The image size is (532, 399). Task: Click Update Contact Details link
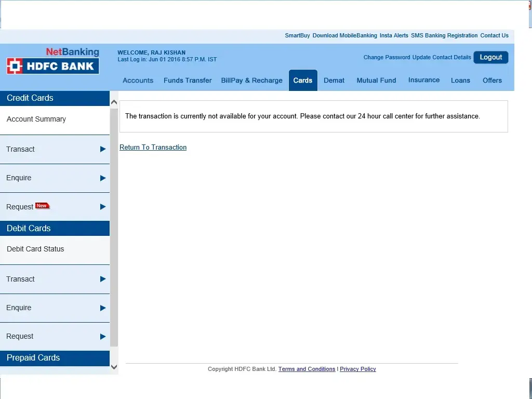point(442,57)
